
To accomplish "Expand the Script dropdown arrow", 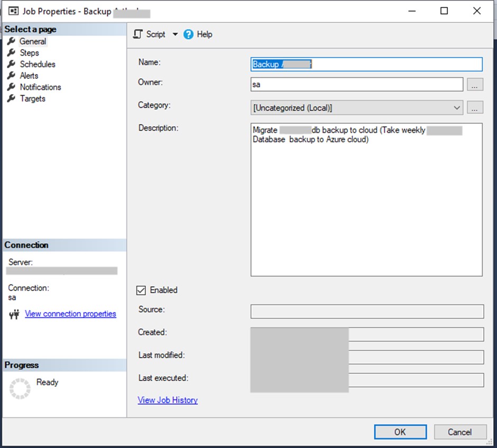I will click(176, 34).
